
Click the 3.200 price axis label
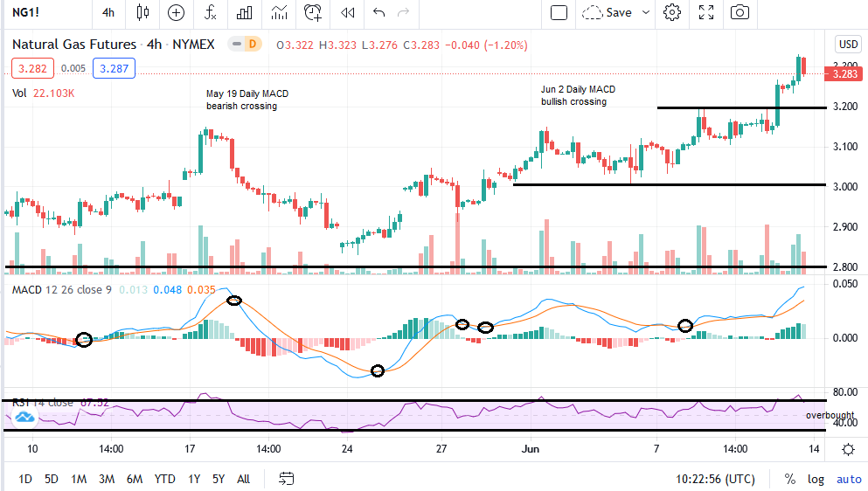(x=845, y=107)
